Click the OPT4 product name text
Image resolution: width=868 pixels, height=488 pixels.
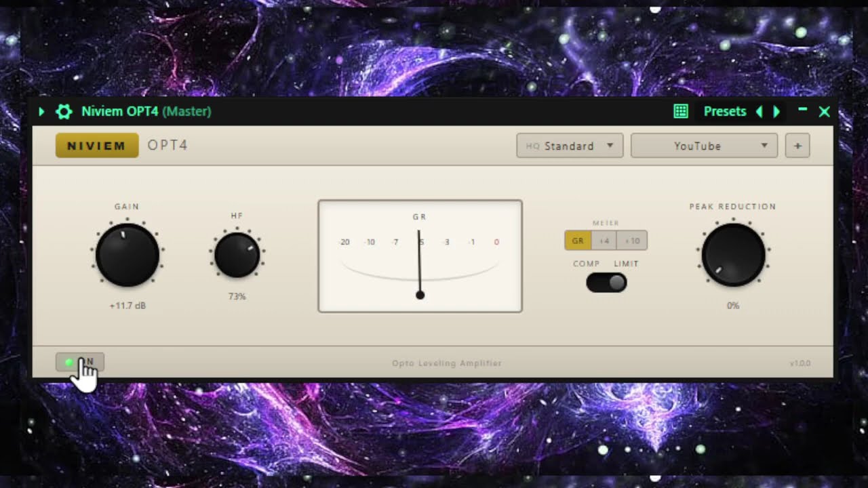(167, 146)
